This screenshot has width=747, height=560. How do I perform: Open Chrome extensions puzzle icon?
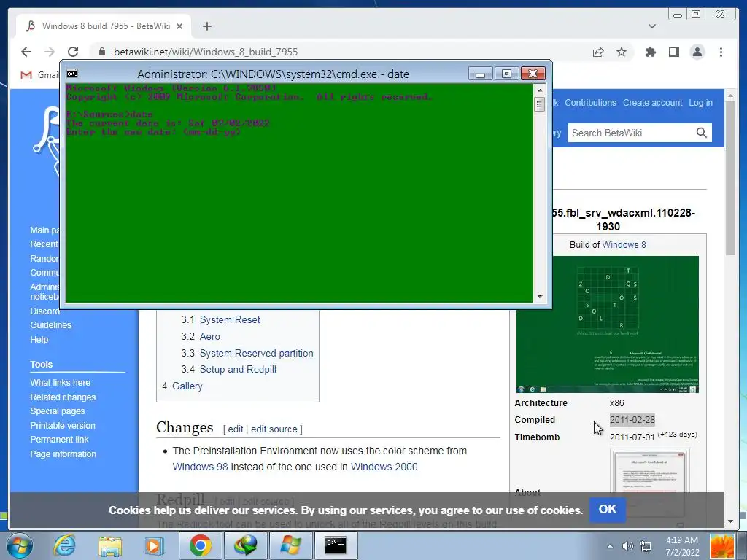(x=650, y=52)
